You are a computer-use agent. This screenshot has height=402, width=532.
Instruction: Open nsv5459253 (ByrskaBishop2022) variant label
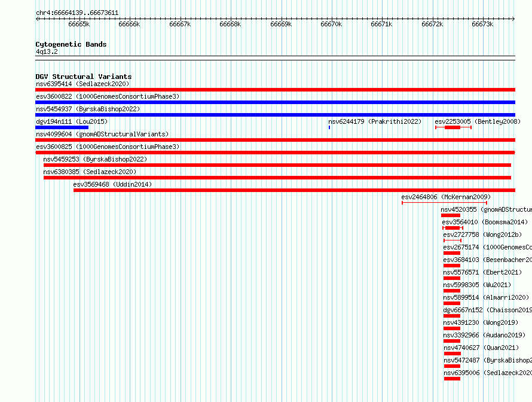pyautogui.click(x=95, y=159)
